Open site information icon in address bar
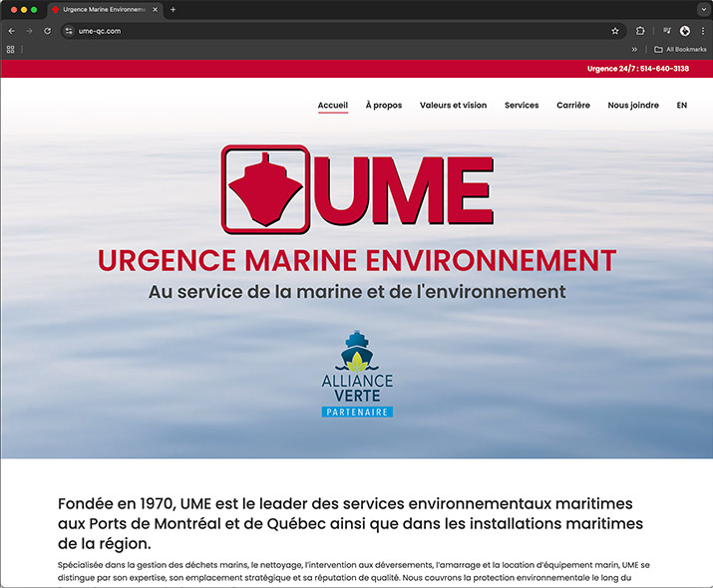This screenshot has height=588, width=713. pos(69,31)
